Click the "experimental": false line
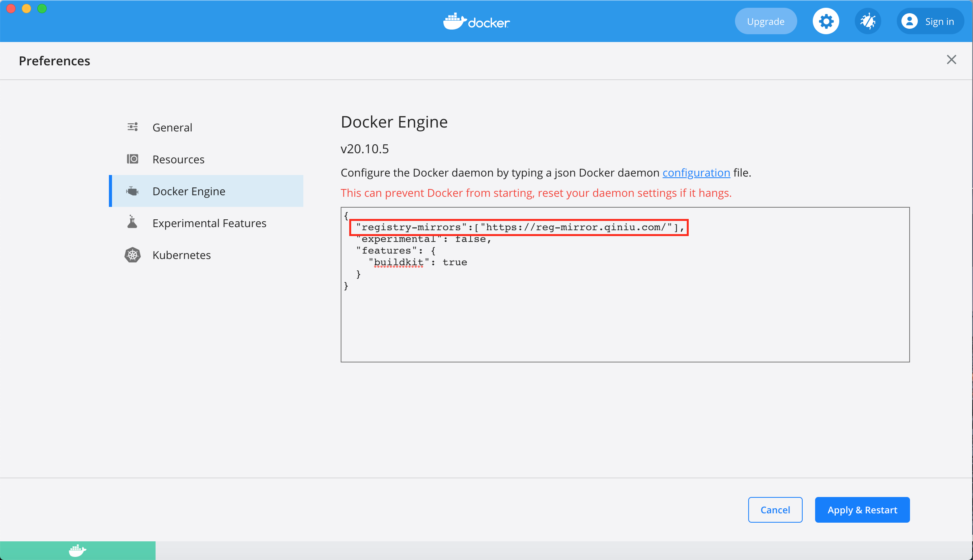Viewport: 973px width, 560px height. tap(424, 239)
